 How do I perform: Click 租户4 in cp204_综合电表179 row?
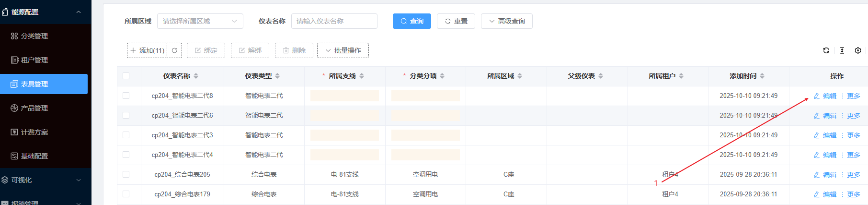[x=670, y=194]
